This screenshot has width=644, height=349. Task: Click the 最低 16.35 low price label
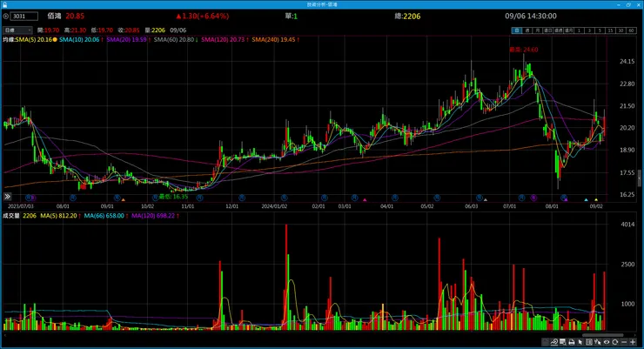pos(173,197)
